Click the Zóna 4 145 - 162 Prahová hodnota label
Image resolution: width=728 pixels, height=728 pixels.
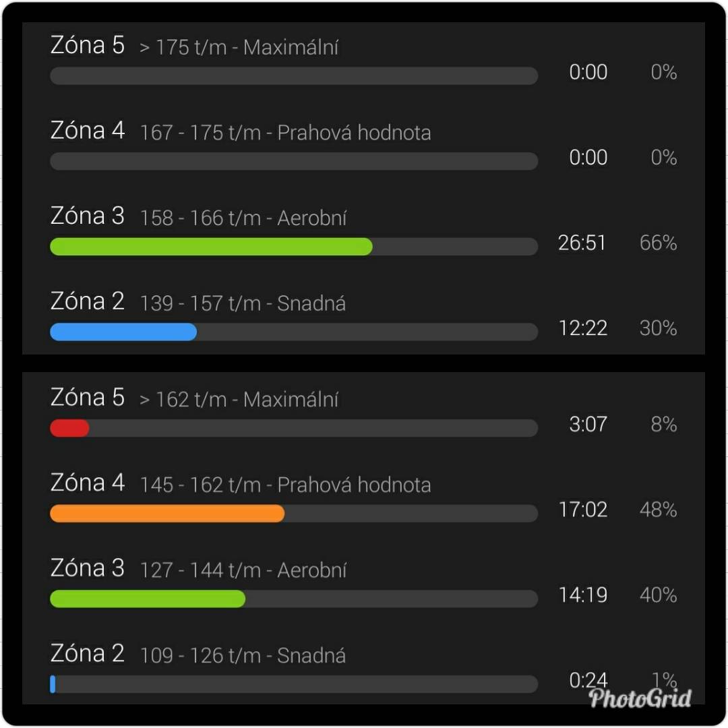(x=241, y=484)
